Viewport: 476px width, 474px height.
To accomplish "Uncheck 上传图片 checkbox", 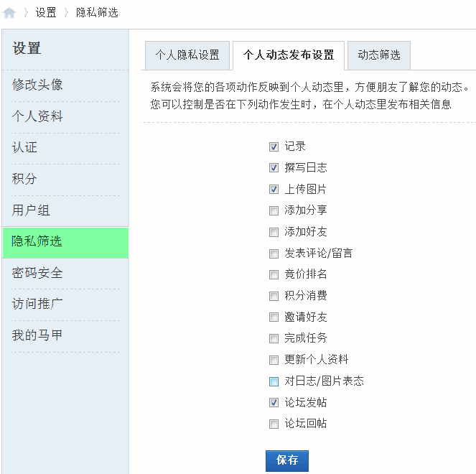I will click(x=274, y=190).
